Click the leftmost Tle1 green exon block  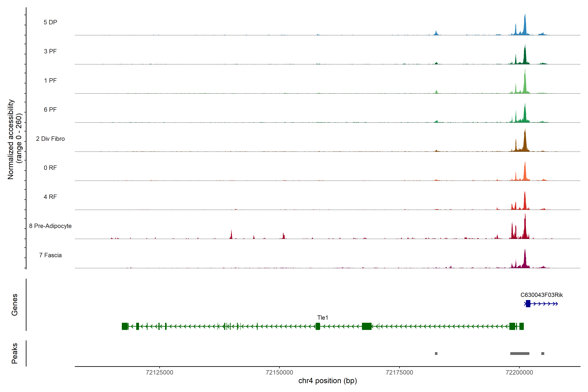click(x=125, y=326)
